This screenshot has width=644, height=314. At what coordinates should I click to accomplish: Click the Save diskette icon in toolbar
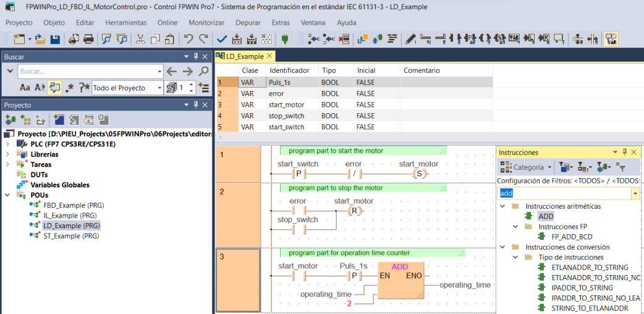coord(54,40)
